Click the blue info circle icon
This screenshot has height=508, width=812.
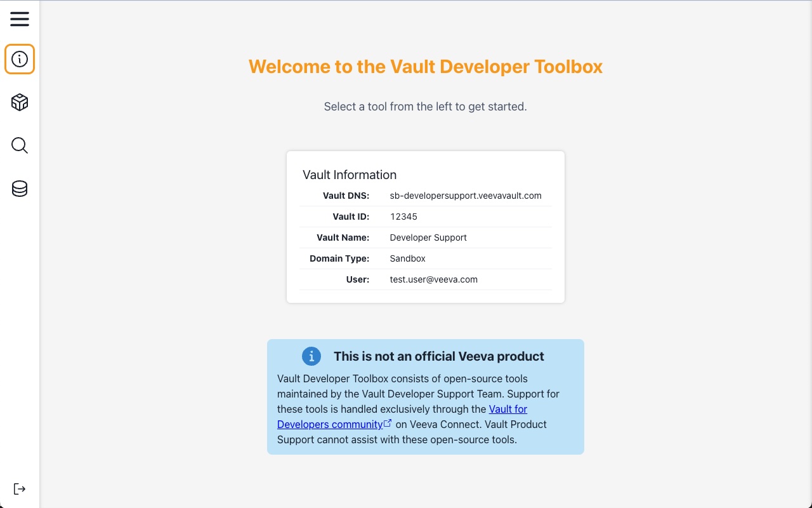[311, 356]
